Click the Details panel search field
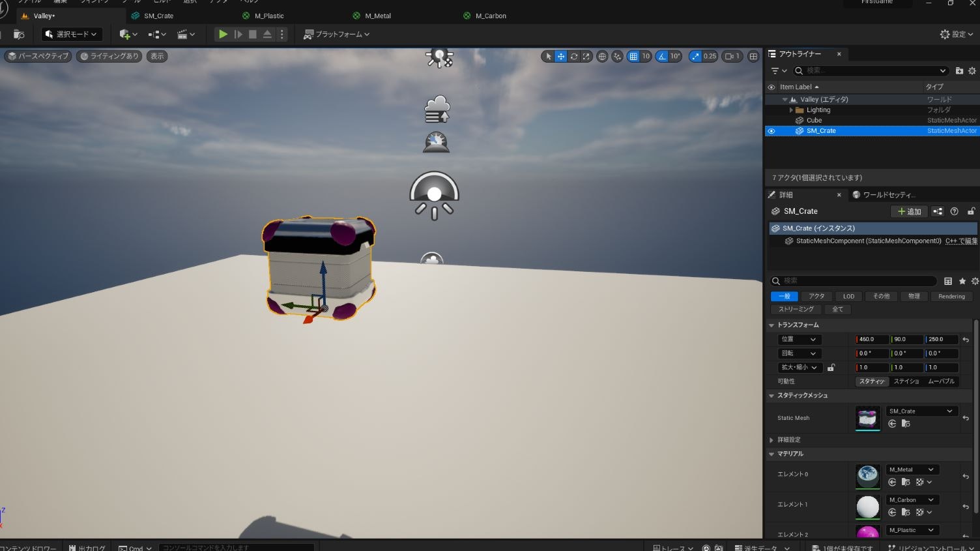The width and height of the screenshot is (980, 551). point(854,281)
